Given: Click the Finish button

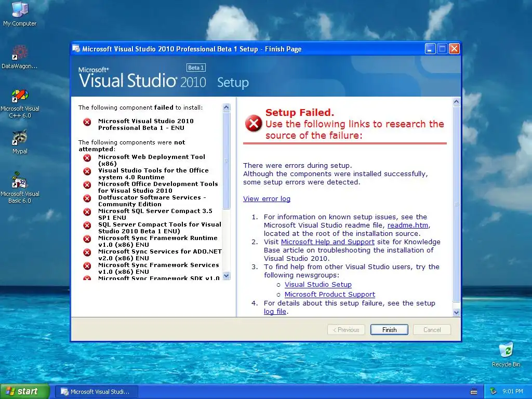Looking at the screenshot, I should pyautogui.click(x=389, y=330).
